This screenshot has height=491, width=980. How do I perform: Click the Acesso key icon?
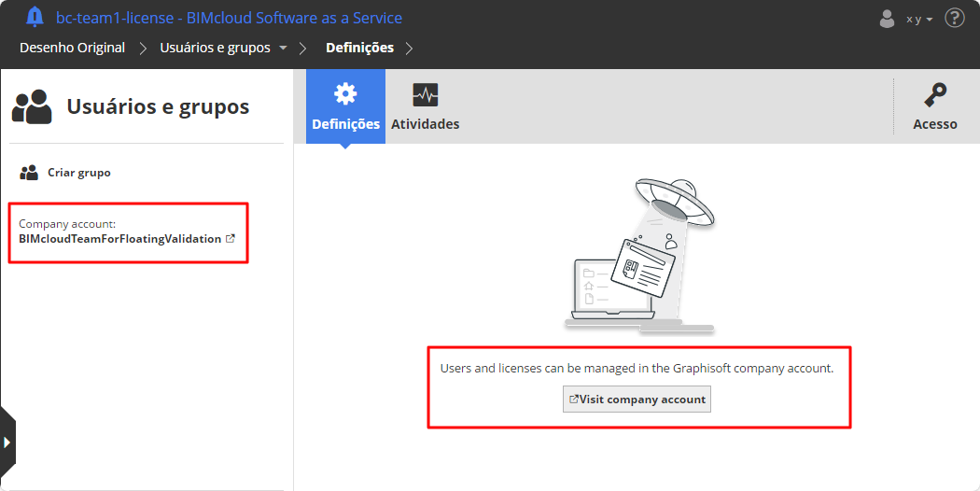pyautogui.click(x=935, y=94)
